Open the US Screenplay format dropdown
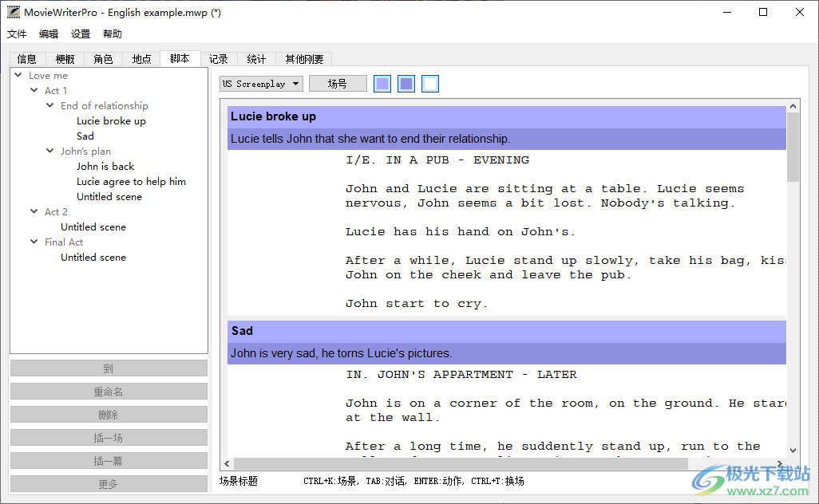The image size is (819, 504). pos(262,84)
